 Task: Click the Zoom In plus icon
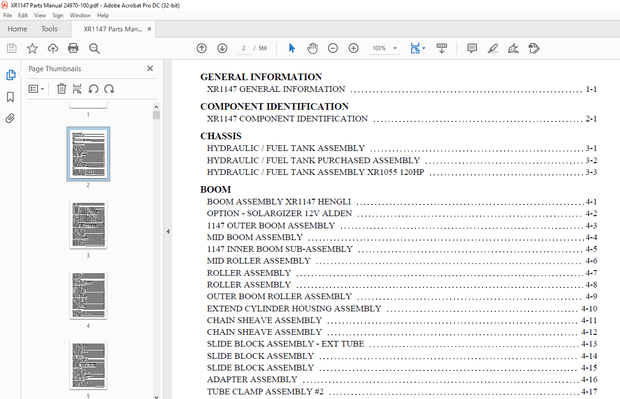click(x=353, y=48)
